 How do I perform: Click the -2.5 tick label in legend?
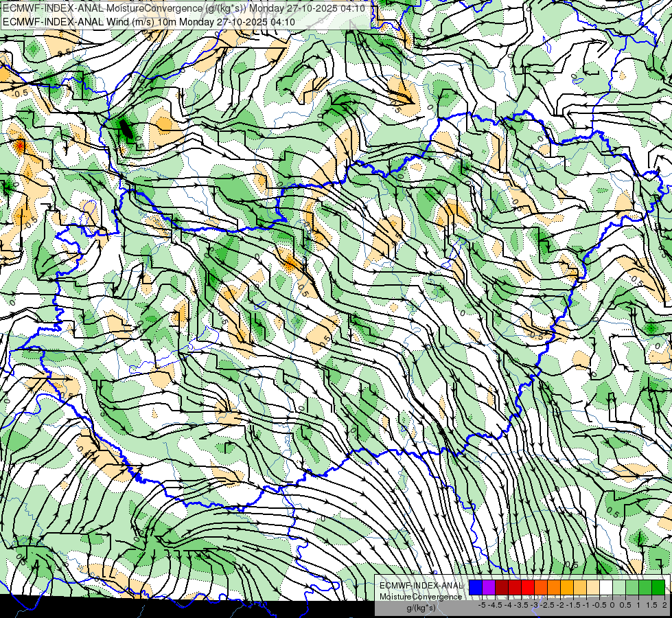(x=548, y=605)
